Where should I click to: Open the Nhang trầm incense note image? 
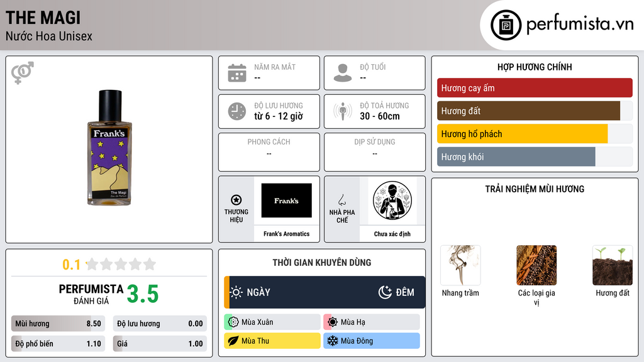pos(460,265)
